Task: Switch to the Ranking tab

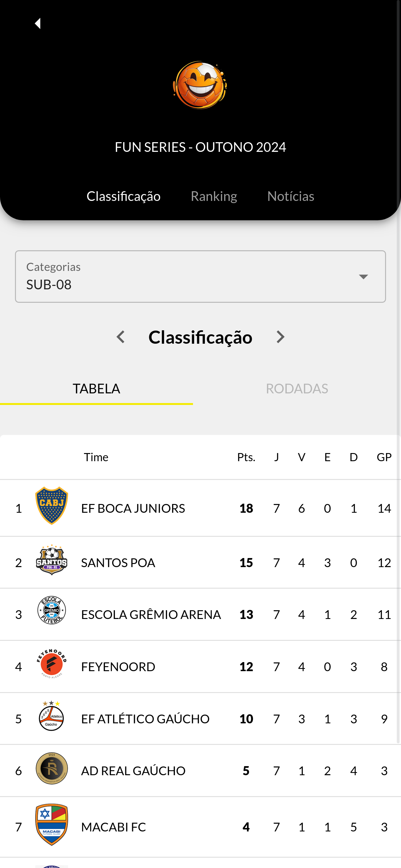Action: [x=214, y=196]
